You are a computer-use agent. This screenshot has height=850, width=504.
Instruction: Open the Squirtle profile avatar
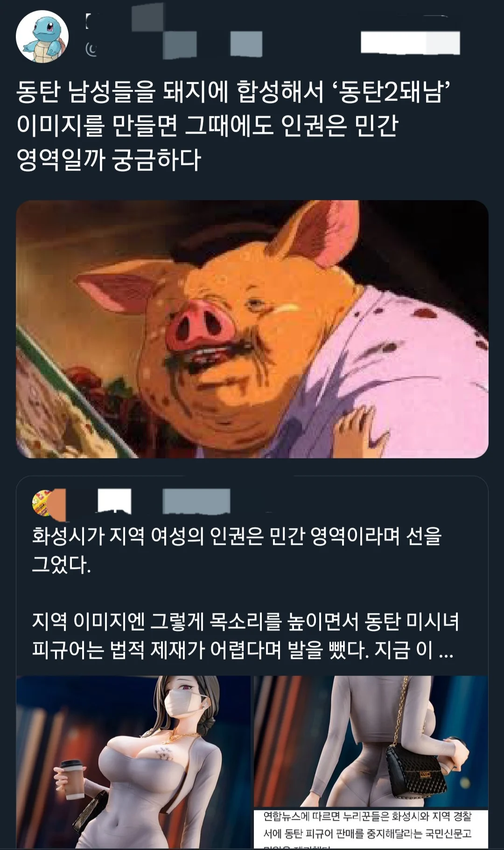[42, 37]
